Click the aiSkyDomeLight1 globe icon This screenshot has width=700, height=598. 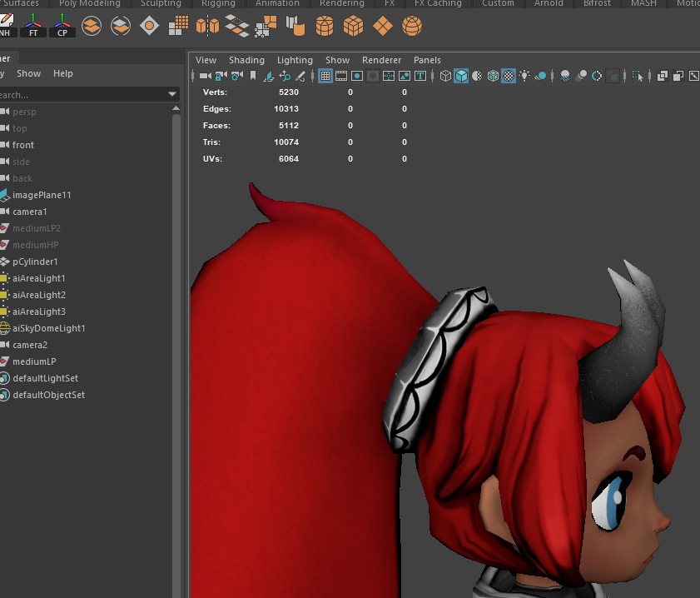click(x=5, y=328)
